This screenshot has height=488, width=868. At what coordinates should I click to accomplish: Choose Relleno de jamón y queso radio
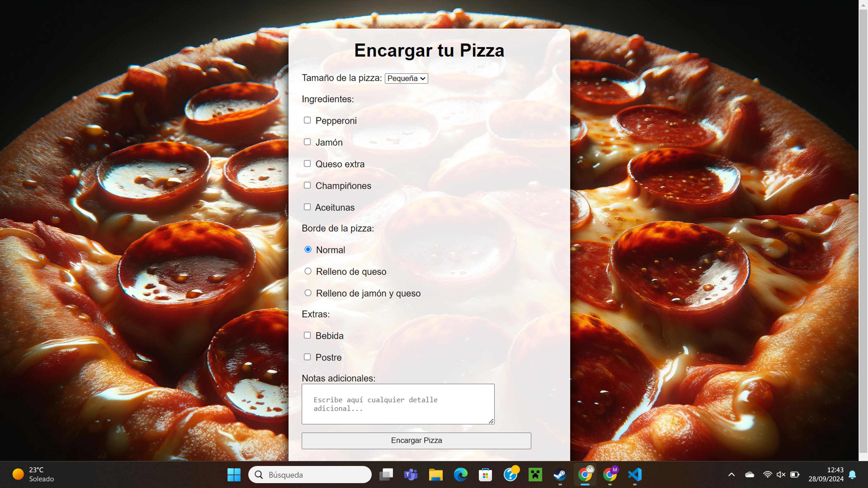pyautogui.click(x=308, y=293)
